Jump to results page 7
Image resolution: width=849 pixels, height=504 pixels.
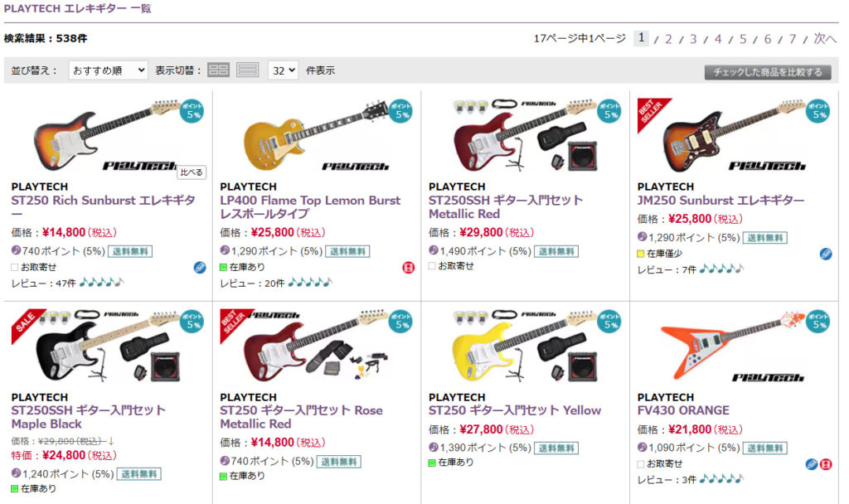[x=793, y=39]
